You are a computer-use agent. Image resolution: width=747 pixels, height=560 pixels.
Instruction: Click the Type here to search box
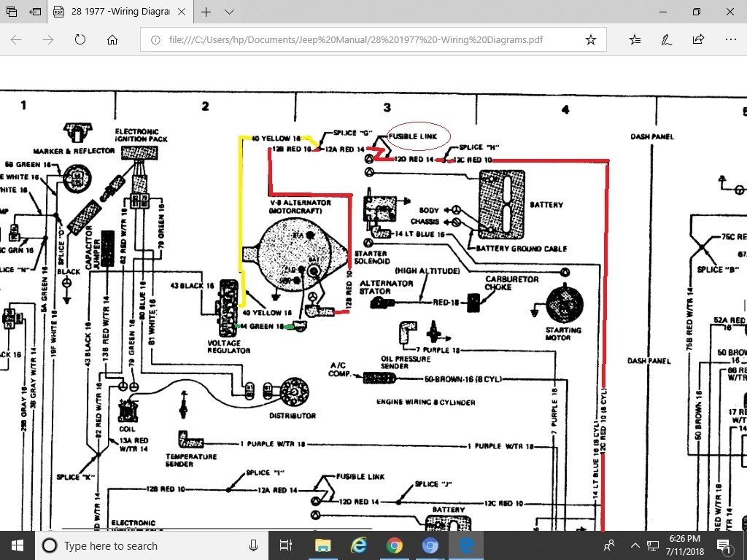point(146,545)
